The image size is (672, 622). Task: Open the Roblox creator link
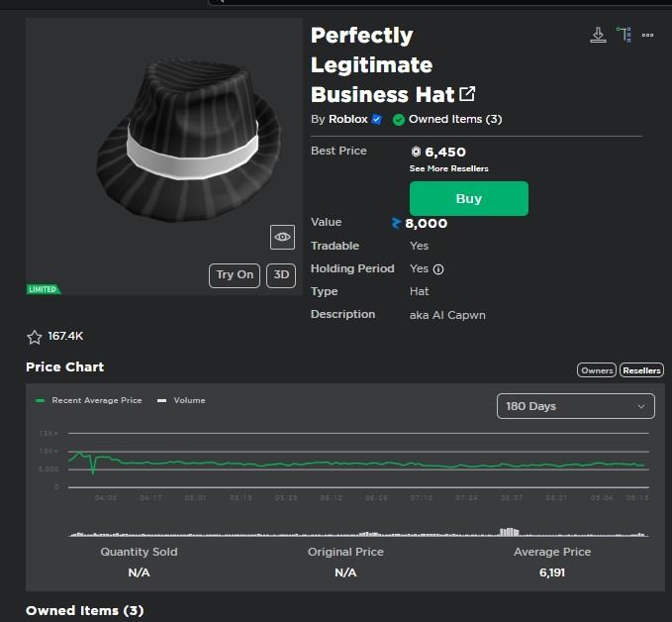(x=348, y=119)
